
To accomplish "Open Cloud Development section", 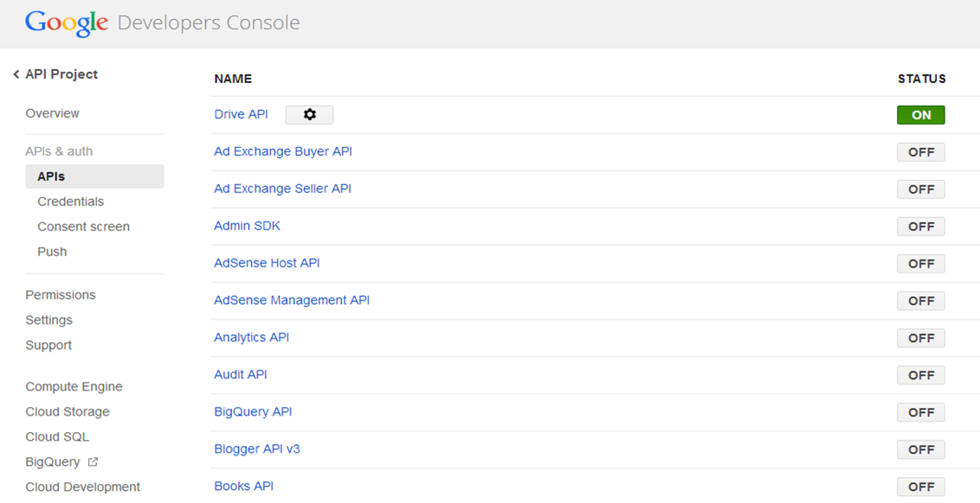I will (x=82, y=487).
